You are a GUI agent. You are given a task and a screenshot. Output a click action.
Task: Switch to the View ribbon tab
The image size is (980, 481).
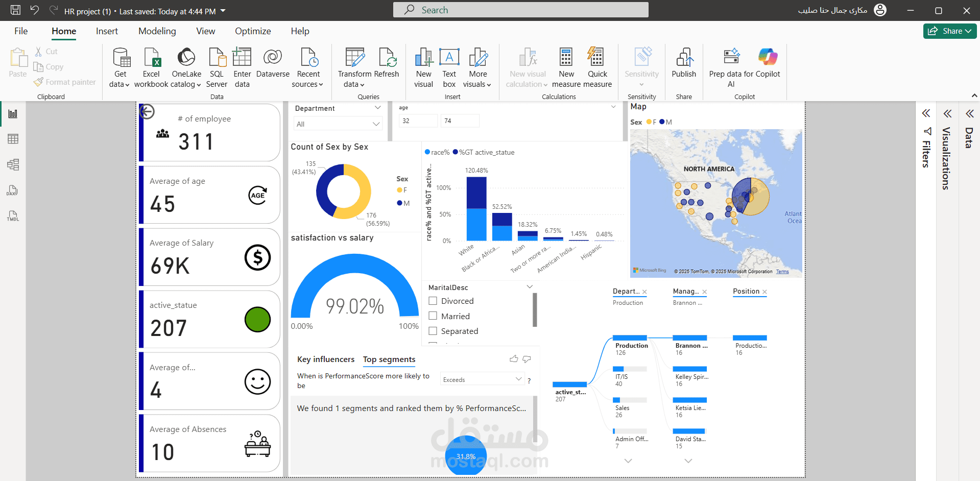tap(205, 31)
